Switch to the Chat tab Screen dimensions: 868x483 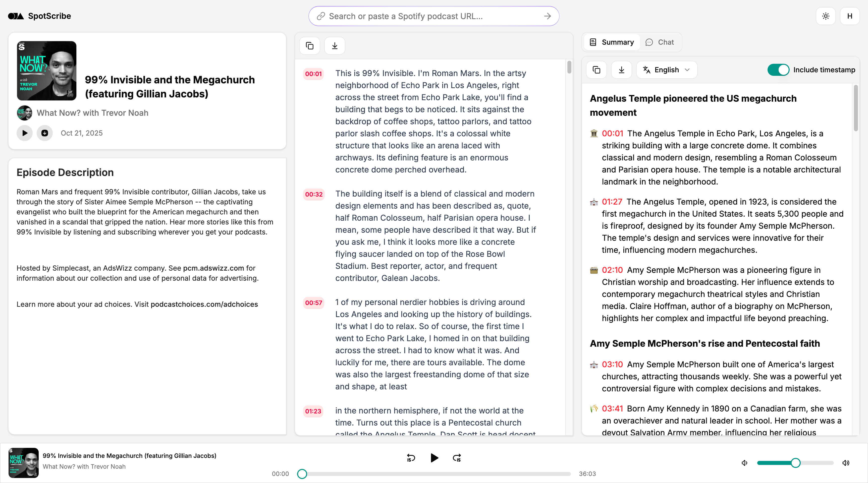click(660, 42)
